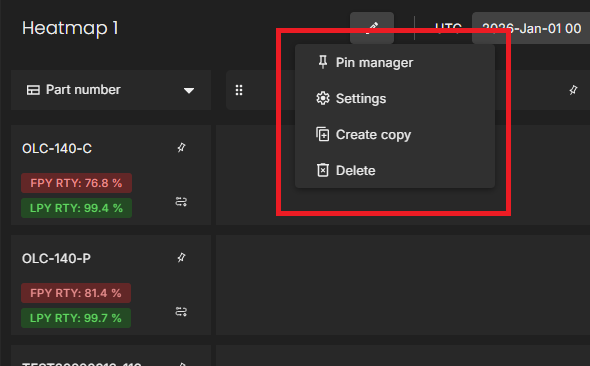Click LPY RTY: 99.7 % badge
This screenshot has height=366, width=590.
click(76, 318)
